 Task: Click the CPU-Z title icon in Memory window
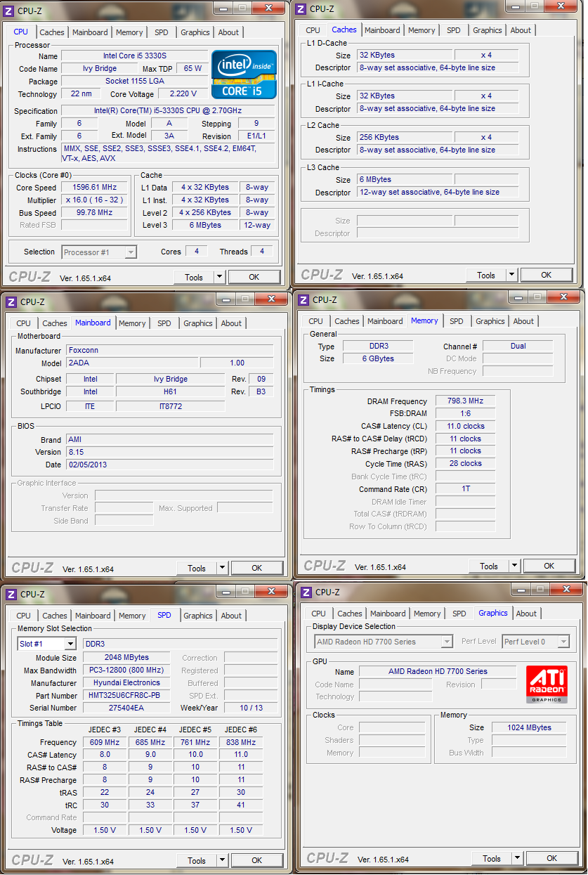[304, 299]
